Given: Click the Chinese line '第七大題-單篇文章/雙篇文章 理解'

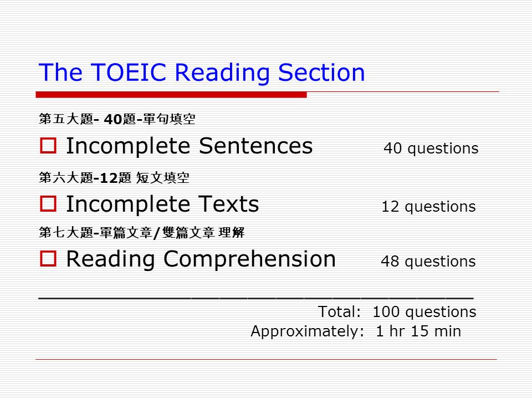Looking at the screenshot, I should (x=141, y=232).
